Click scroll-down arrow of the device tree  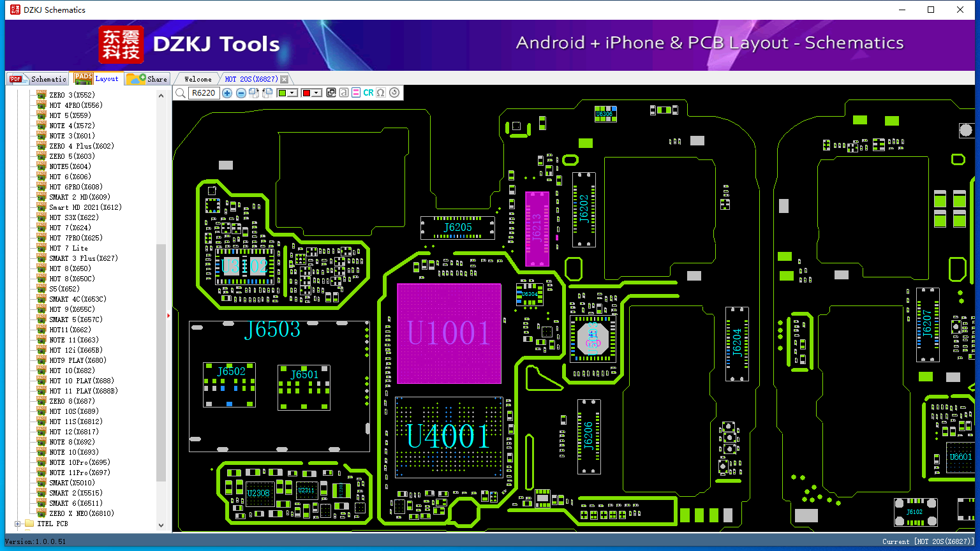click(161, 525)
